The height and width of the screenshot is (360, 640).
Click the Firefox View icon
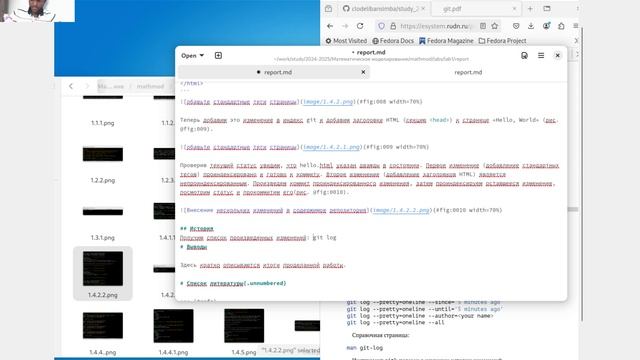(329, 9)
